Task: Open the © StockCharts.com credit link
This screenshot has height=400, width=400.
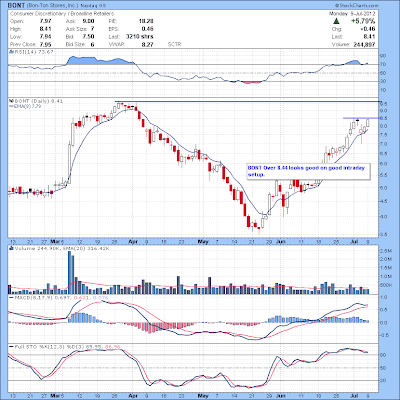Action: pos(357,6)
